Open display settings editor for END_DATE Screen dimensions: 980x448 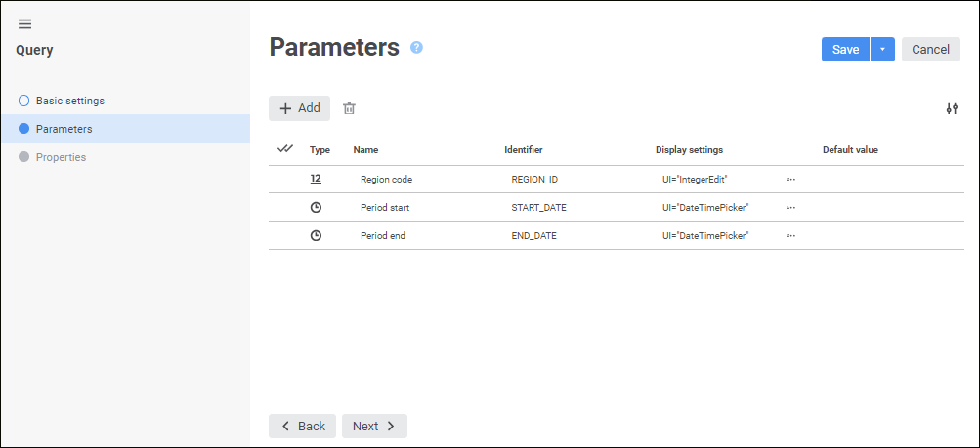point(790,236)
